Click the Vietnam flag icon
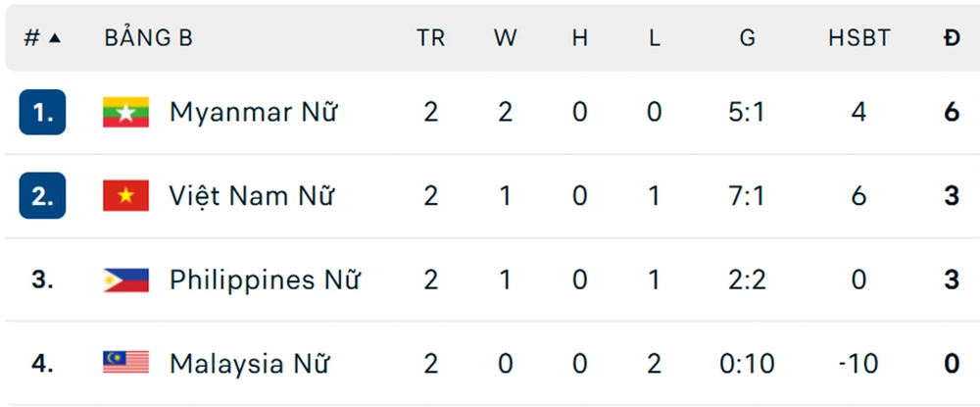This screenshot has width=980, height=407. point(125,196)
